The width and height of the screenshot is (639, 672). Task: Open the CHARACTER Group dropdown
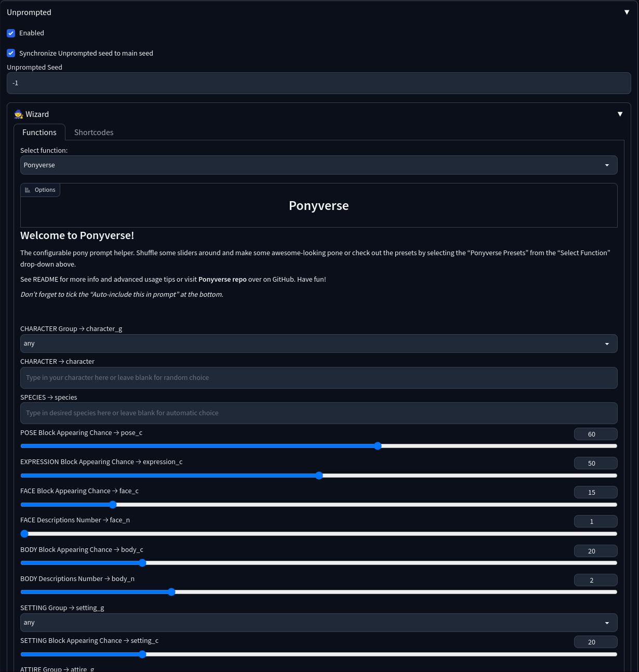tap(319, 344)
